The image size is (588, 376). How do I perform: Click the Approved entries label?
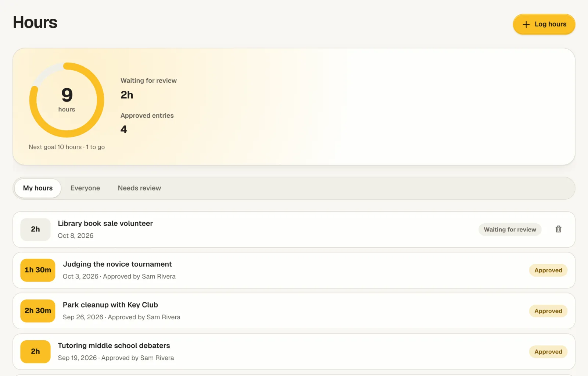[147, 116]
